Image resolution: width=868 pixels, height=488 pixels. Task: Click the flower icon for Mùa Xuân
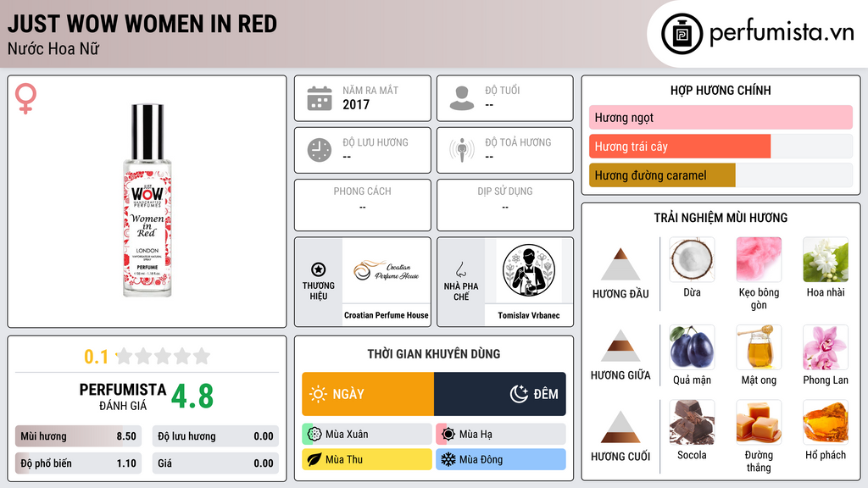[x=314, y=435]
